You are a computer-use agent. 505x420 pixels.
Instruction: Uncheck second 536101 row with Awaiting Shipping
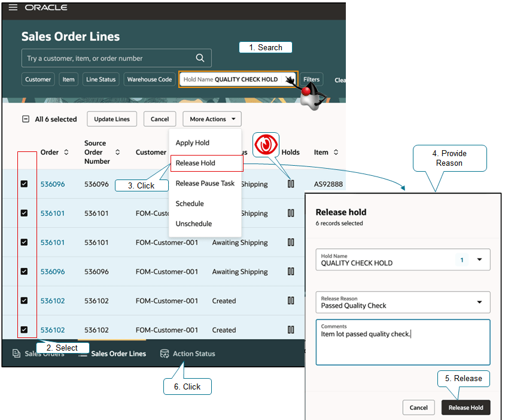click(x=24, y=242)
